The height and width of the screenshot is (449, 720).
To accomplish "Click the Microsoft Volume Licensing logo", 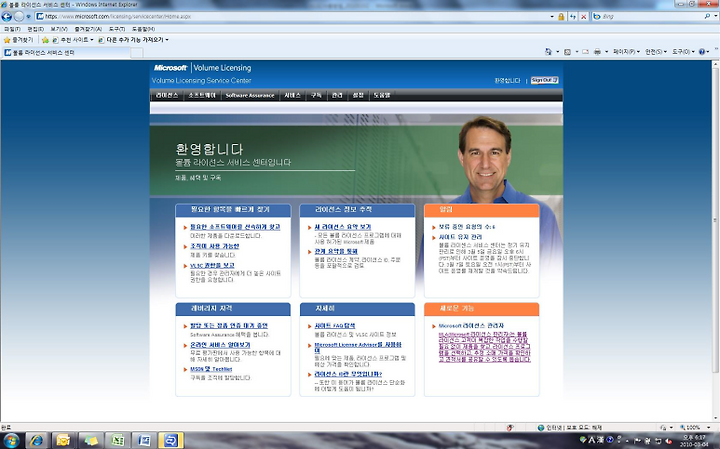I will click(x=202, y=68).
